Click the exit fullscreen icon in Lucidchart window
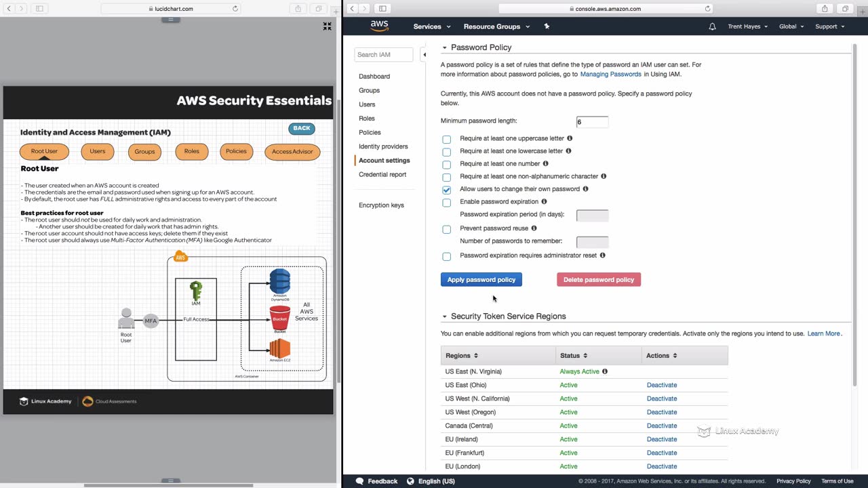Image resolution: width=868 pixels, height=488 pixels. pos(328,26)
